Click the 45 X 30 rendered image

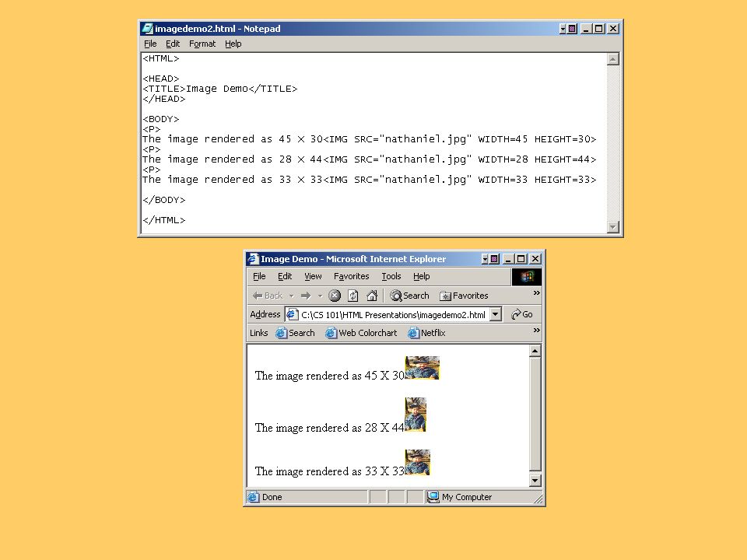pyautogui.click(x=422, y=368)
